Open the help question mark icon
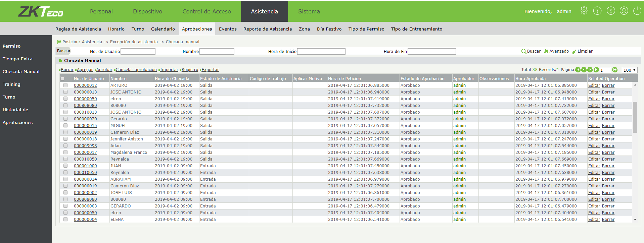The width and height of the screenshot is (644, 243). [597, 11]
